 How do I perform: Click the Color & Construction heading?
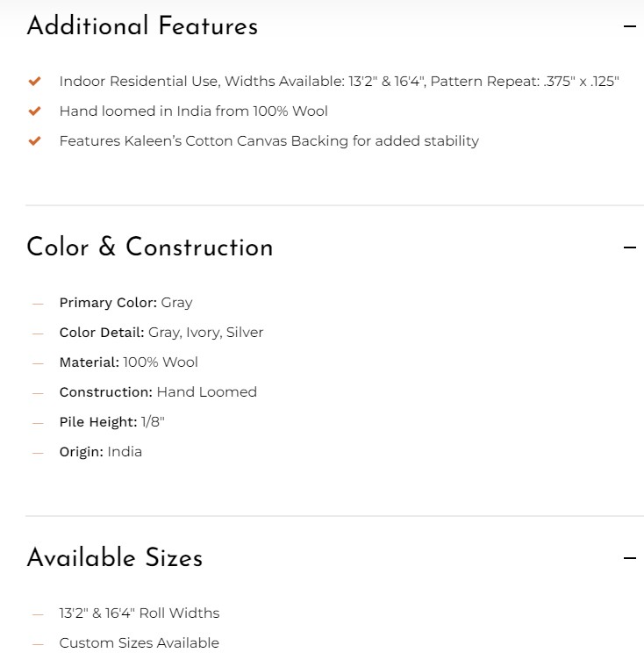click(149, 247)
